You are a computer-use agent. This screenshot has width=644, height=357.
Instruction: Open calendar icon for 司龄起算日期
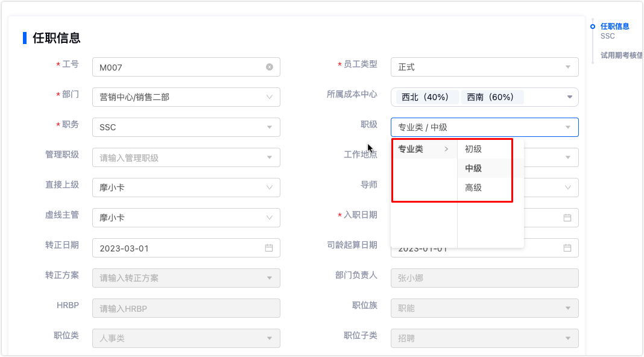567,248
